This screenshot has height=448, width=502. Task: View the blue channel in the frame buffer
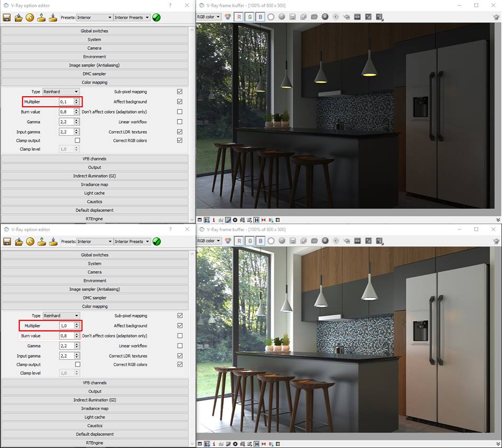coord(260,17)
